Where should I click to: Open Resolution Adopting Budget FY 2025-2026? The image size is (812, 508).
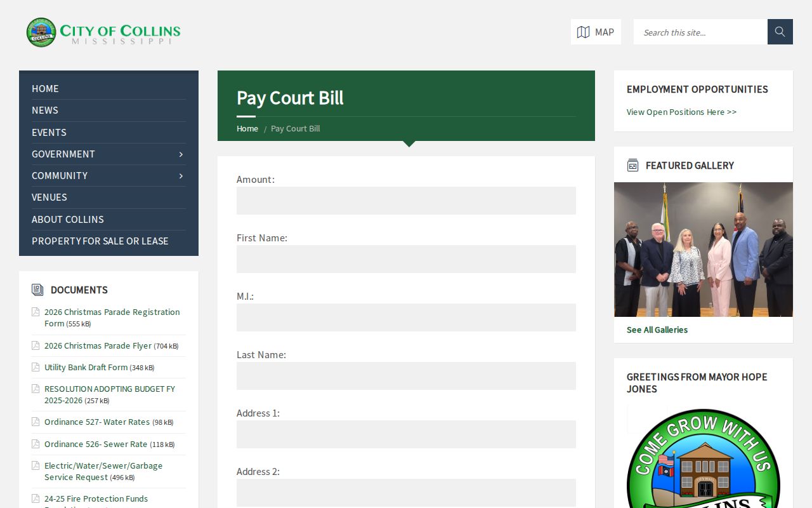pyautogui.click(x=110, y=394)
